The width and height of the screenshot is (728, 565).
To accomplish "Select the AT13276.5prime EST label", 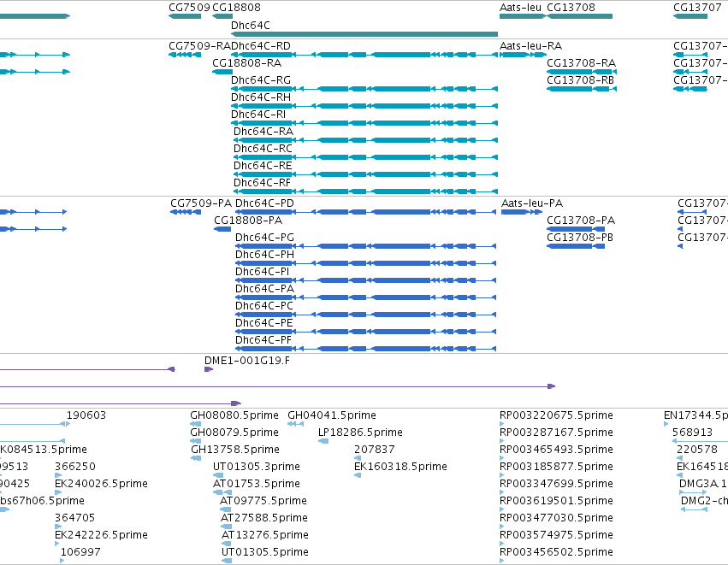I will point(265,535).
